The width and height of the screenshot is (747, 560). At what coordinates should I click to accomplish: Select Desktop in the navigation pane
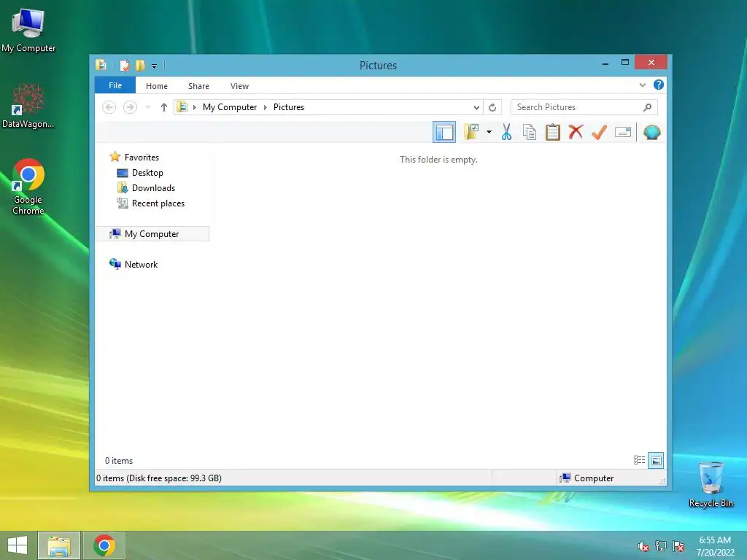tap(147, 172)
